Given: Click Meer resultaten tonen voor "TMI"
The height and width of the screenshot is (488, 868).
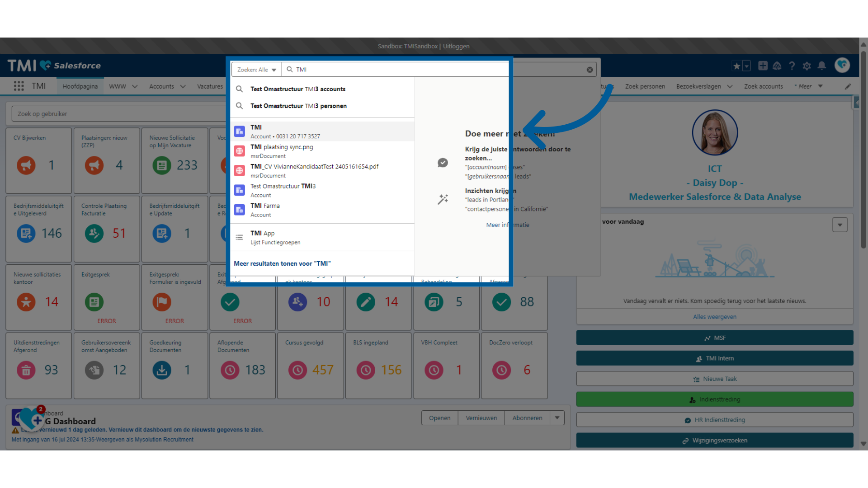Looking at the screenshot, I should coord(282,263).
